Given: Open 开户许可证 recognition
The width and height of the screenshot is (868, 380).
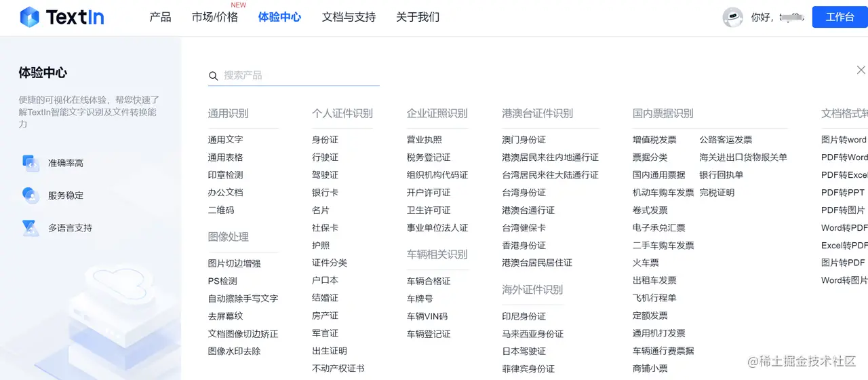Looking at the screenshot, I should pyautogui.click(x=429, y=193).
